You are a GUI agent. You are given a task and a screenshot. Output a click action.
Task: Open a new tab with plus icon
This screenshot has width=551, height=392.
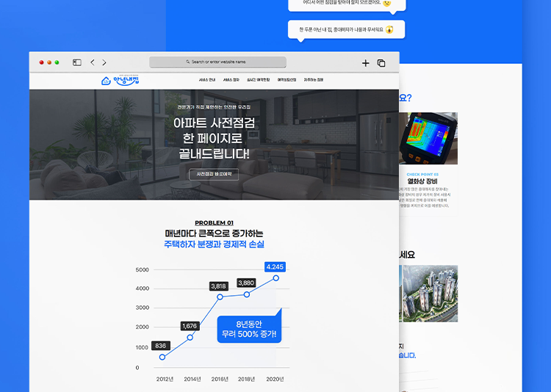pyautogui.click(x=365, y=63)
